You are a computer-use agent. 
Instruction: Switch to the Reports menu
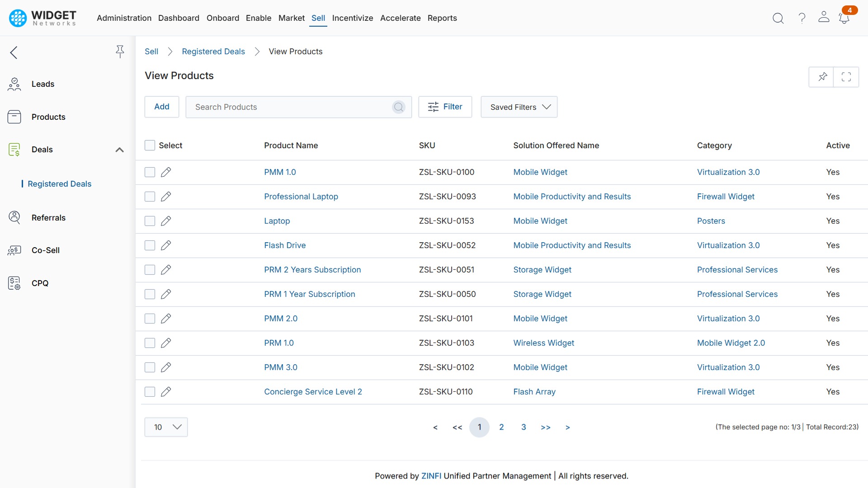pos(442,18)
